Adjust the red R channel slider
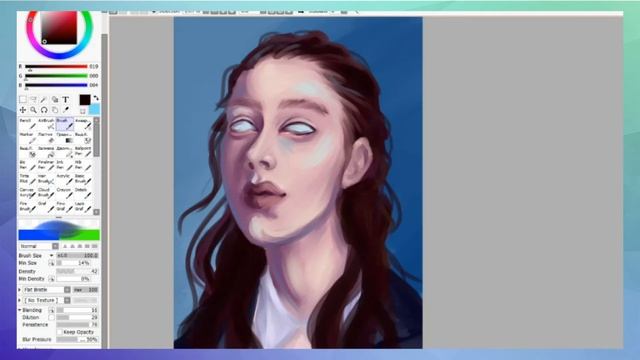 [56, 66]
